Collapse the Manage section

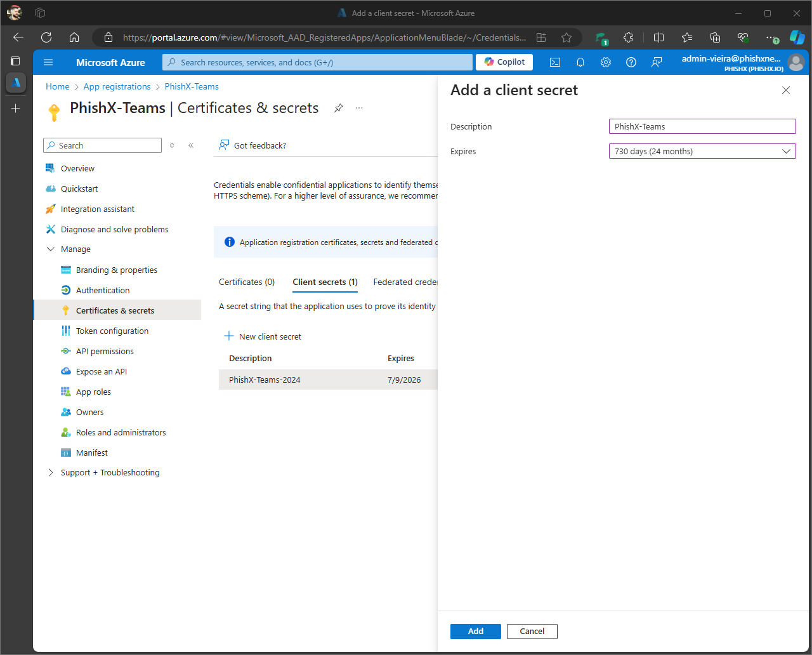(51, 249)
